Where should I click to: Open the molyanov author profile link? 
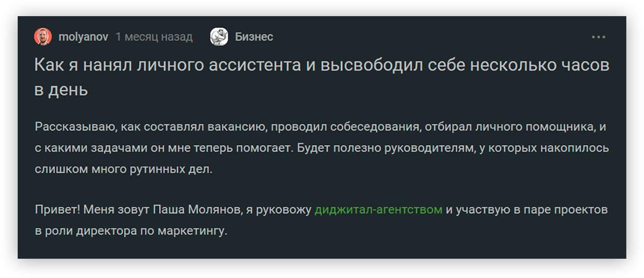click(x=83, y=37)
